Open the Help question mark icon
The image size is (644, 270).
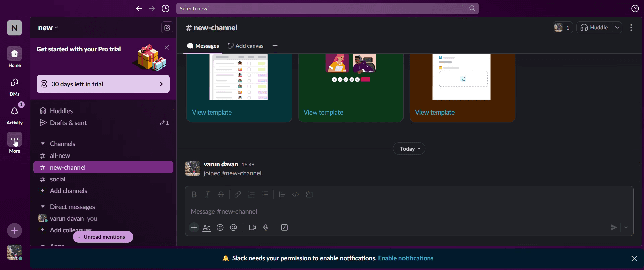pyautogui.click(x=635, y=9)
